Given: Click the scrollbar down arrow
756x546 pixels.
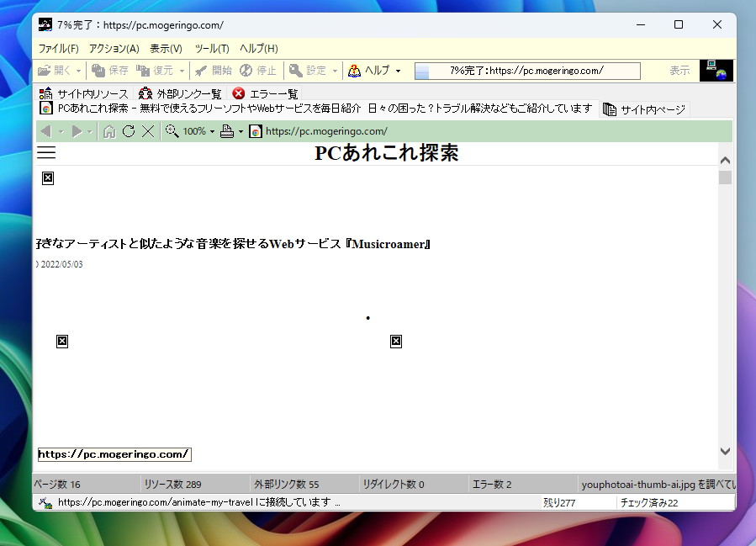Looking at the screenshot, I should (725, 452).
